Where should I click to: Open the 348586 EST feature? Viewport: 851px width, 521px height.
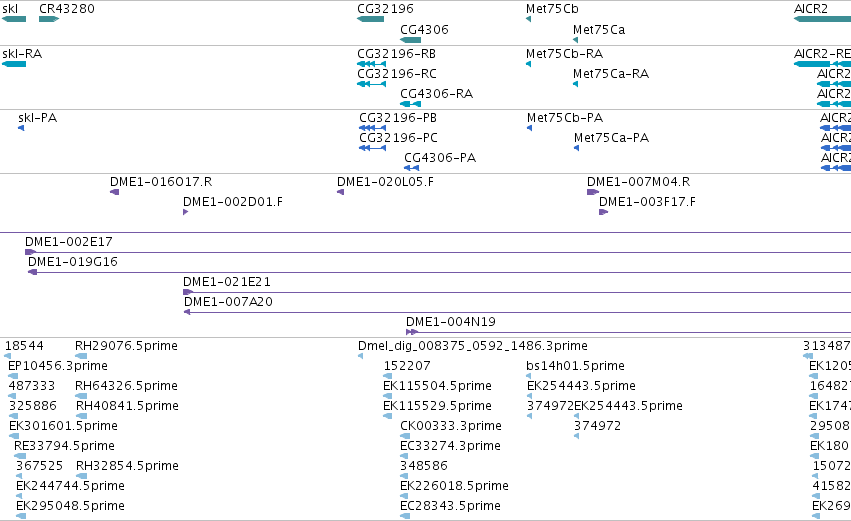(x=404, y=476)
